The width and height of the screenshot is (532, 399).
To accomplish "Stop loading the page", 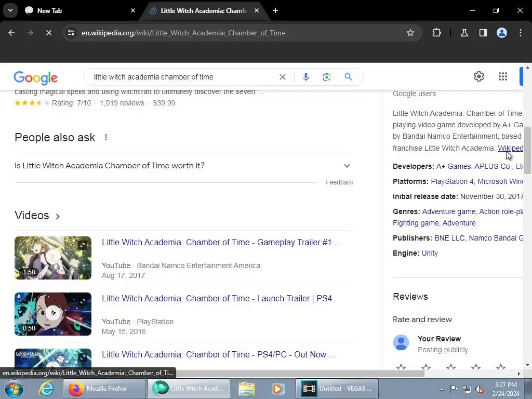I will click(48, 33).
